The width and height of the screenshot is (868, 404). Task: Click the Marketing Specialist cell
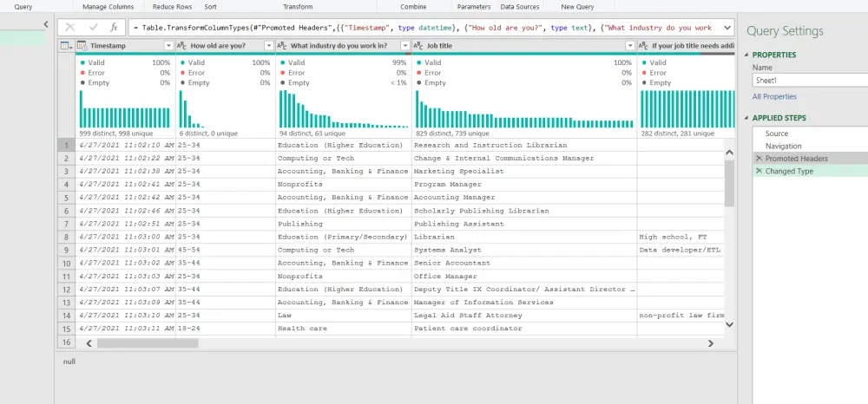pos(524,172)
